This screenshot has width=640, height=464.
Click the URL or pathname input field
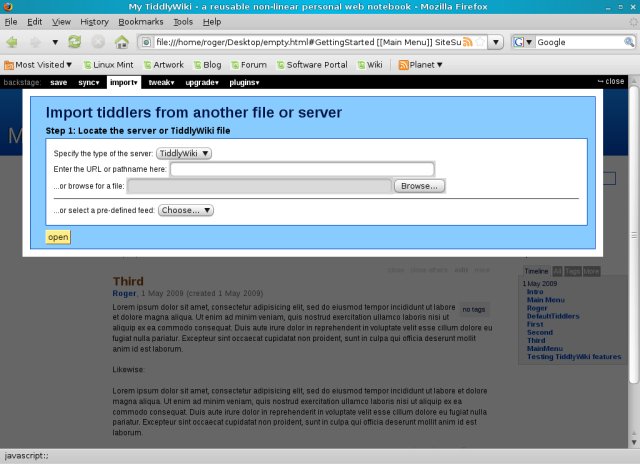coord(302,169)
